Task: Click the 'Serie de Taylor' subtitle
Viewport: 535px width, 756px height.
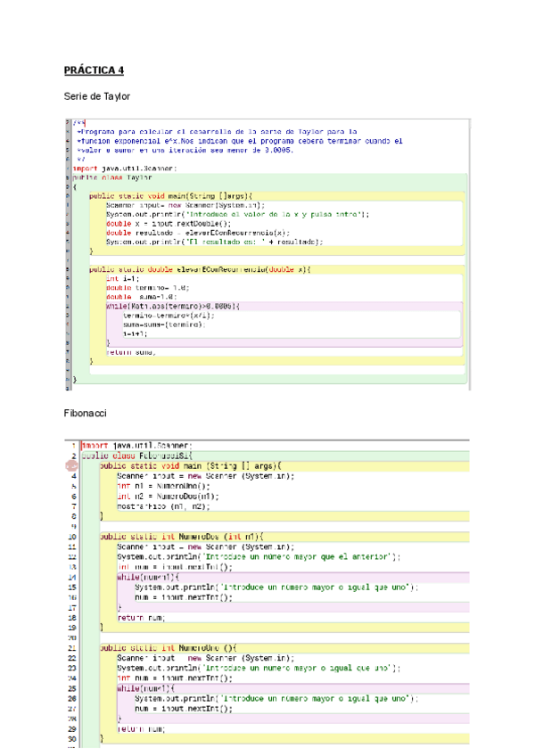Action: tap(97, 95)
